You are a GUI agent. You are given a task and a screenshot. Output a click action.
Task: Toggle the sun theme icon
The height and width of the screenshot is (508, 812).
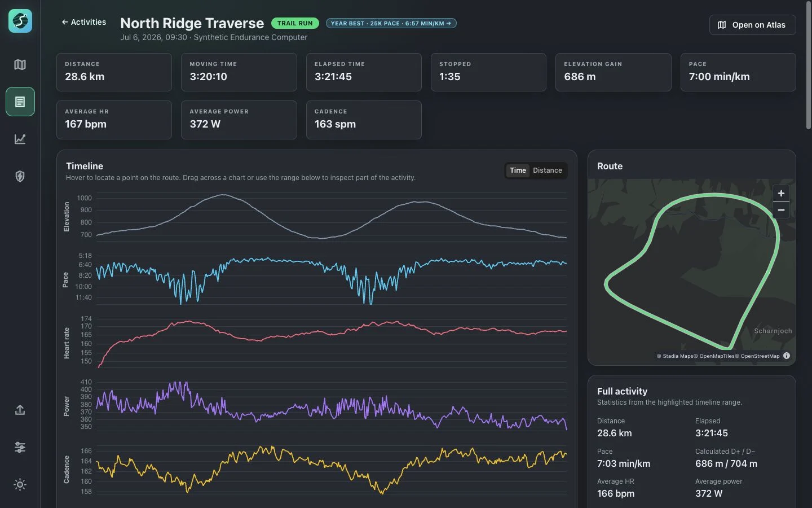[x=20, y=484]
